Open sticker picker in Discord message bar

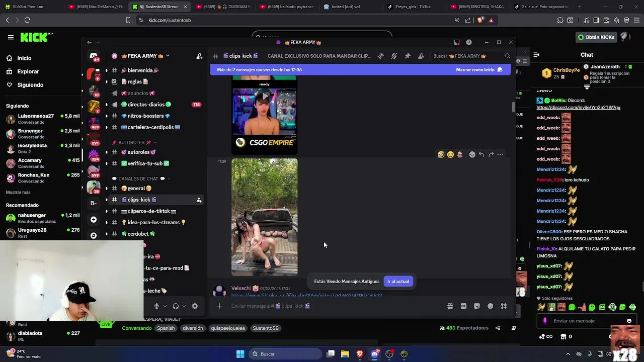click(477, 306)
